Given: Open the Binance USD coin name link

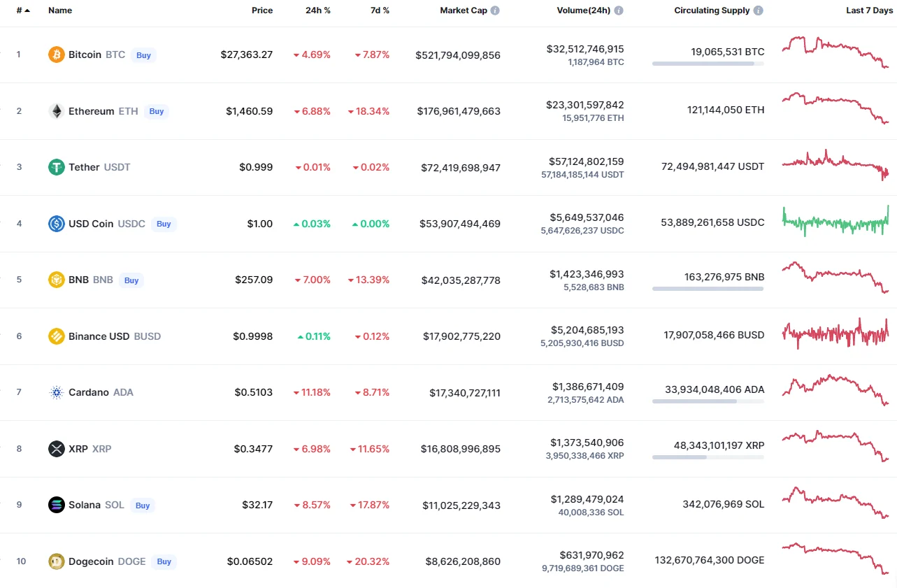Looking at the screenshot, I should [99, 336].
